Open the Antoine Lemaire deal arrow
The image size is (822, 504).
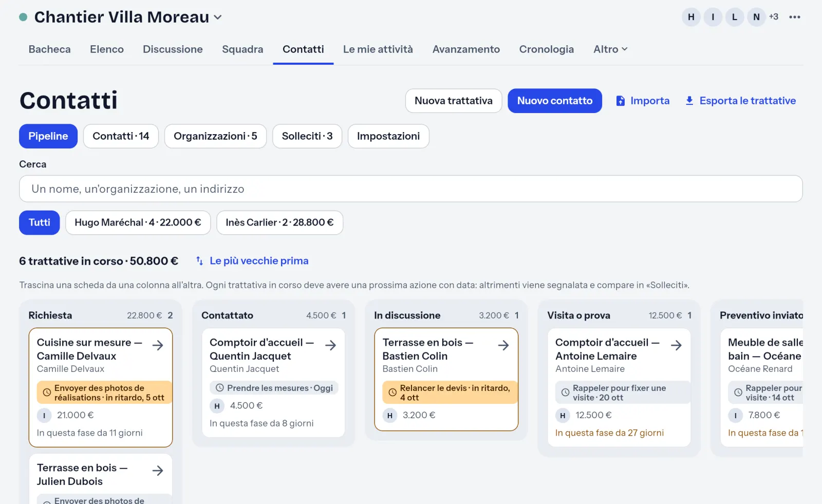676,345
